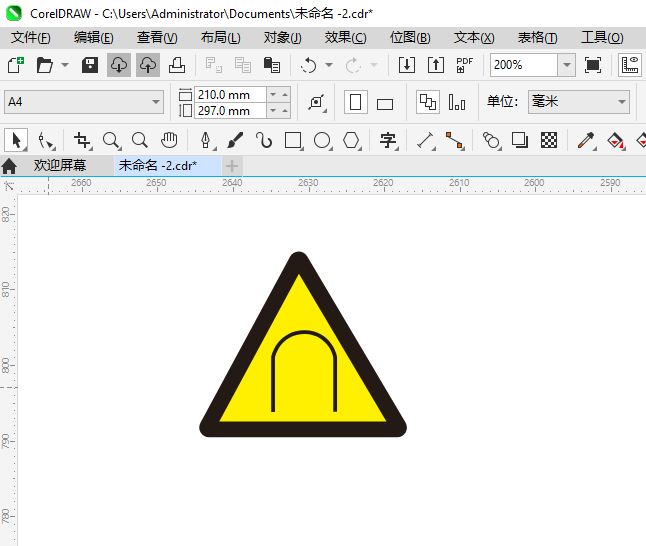Screen dimensions: 646x546
Task: Open the 布局(L) menu
Action: (x=221, y=37)
